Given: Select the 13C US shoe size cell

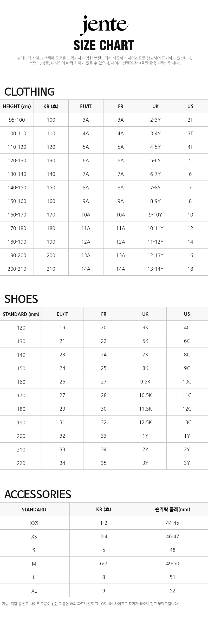Looking at the screenshot, I should click(187, 423).
